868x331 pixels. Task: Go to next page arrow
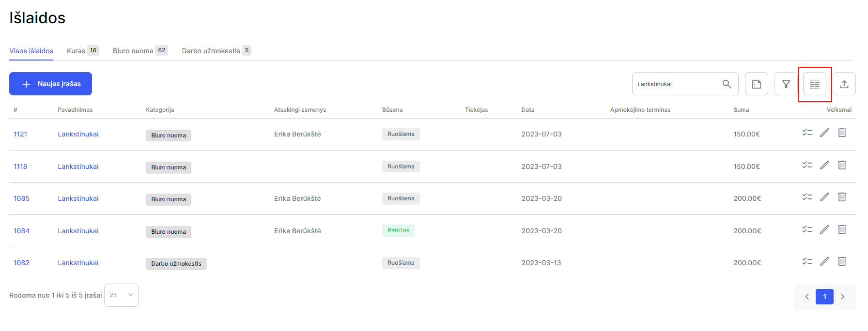tap(842, 297)
